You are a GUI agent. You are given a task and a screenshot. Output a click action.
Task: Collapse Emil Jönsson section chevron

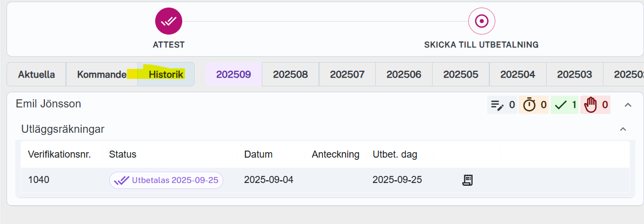628,105
